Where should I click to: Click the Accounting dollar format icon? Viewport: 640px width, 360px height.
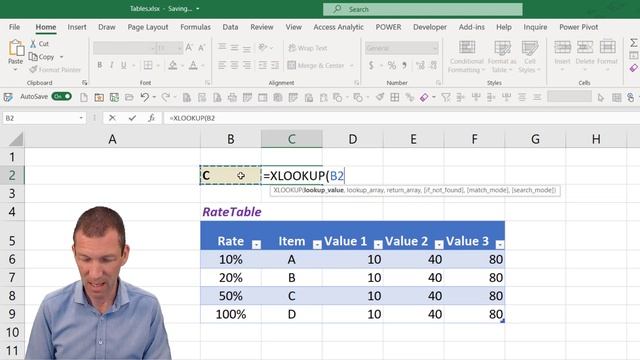[x=371, y=65]
